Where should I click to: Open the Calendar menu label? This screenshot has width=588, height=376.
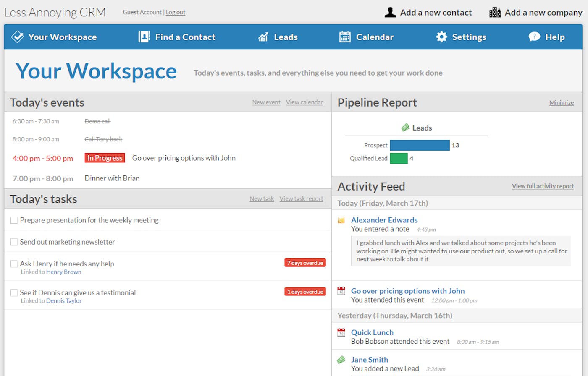tap(375, 37)
